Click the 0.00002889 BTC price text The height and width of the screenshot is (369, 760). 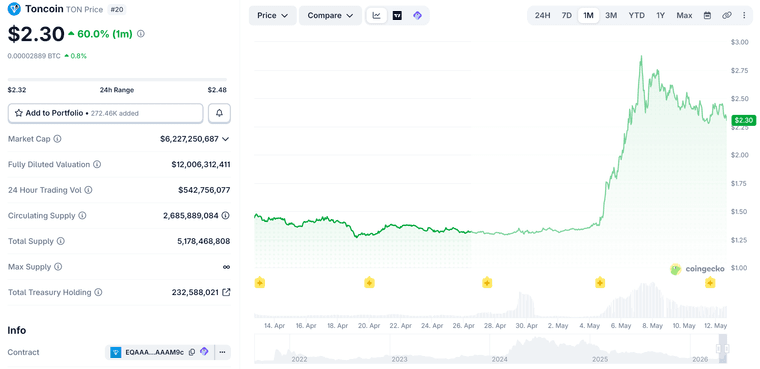pyautogui.click(x=34, y=56)
